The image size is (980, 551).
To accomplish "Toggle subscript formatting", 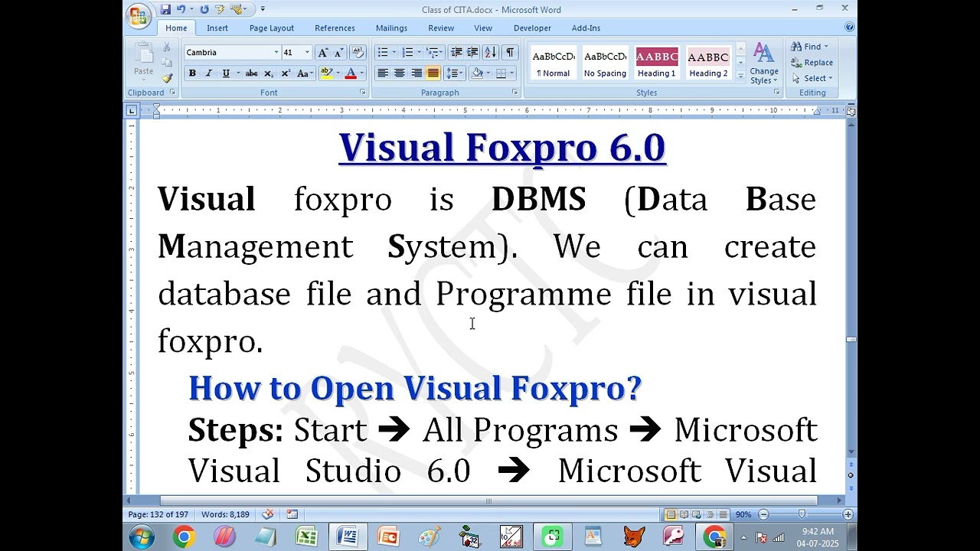I will pyautogui.click(x=269, y=73).
